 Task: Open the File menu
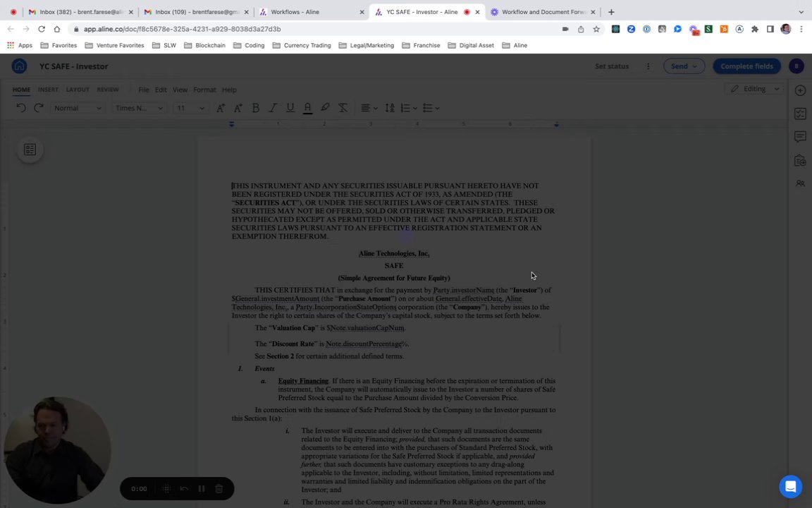pyautogui.click(x=144, y=90)
